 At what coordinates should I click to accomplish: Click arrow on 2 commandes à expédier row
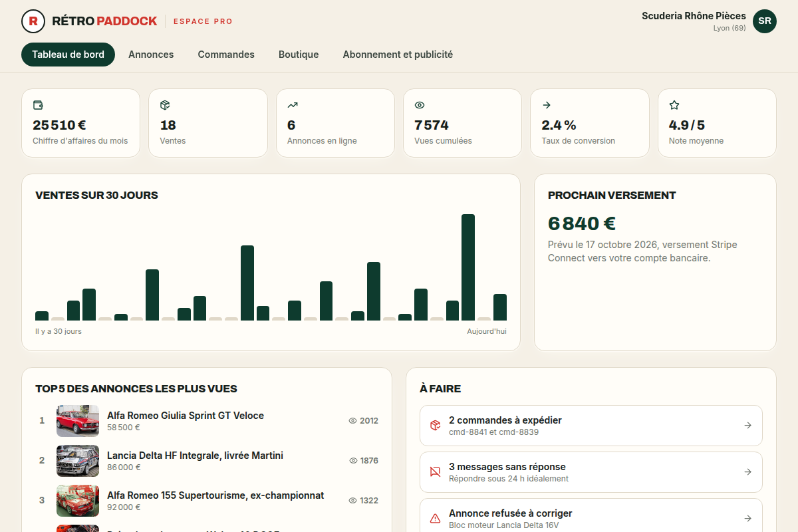click(x=747, y=426)
